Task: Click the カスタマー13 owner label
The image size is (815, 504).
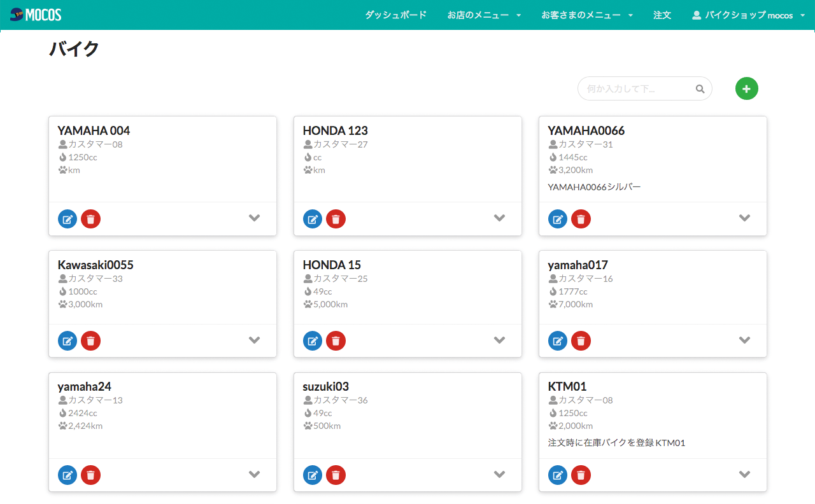Action: 95,400
